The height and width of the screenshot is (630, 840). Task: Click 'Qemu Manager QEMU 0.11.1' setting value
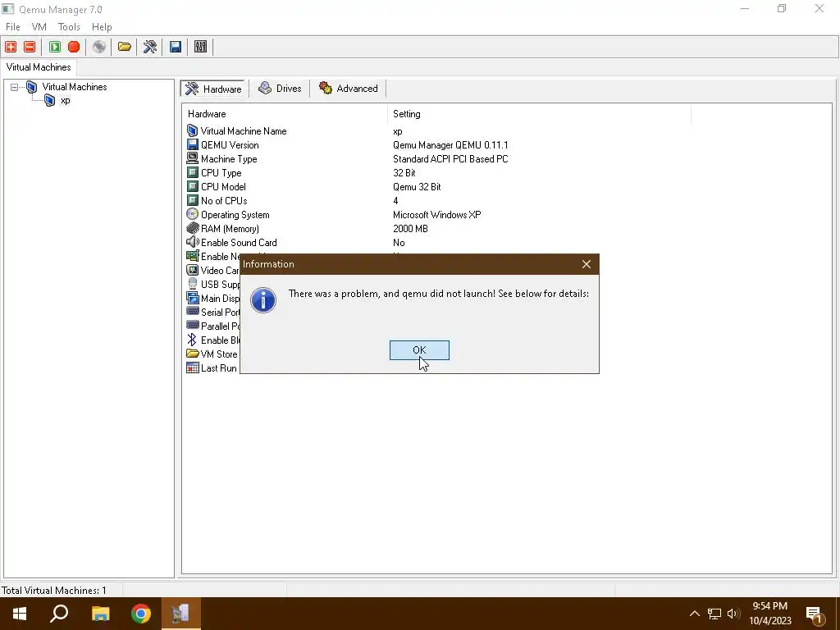(450, 145)
